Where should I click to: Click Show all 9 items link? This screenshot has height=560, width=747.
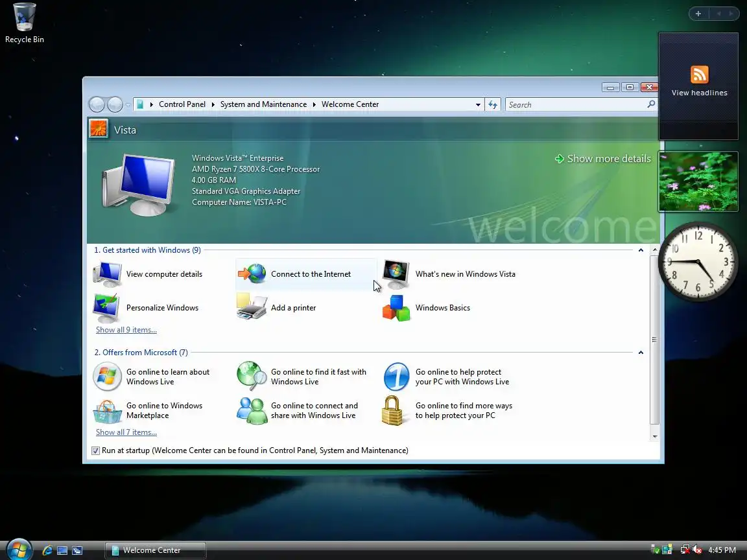[126, 329]
